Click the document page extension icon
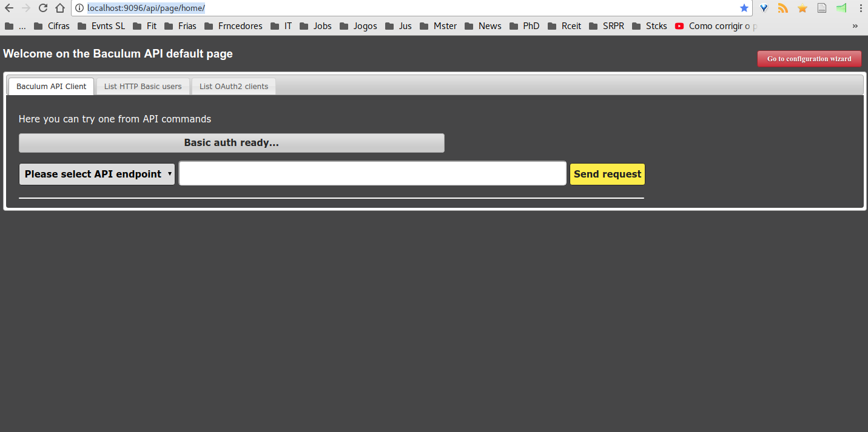 coord(822,8)
